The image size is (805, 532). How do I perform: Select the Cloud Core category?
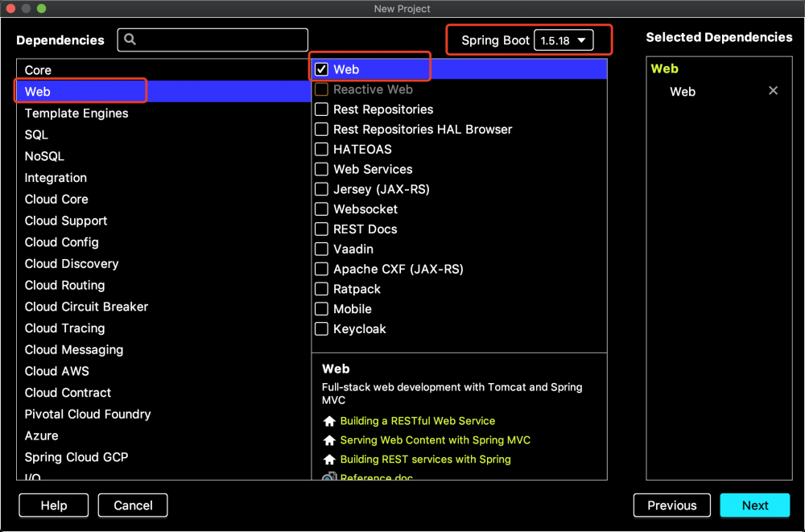coord(163,200)
